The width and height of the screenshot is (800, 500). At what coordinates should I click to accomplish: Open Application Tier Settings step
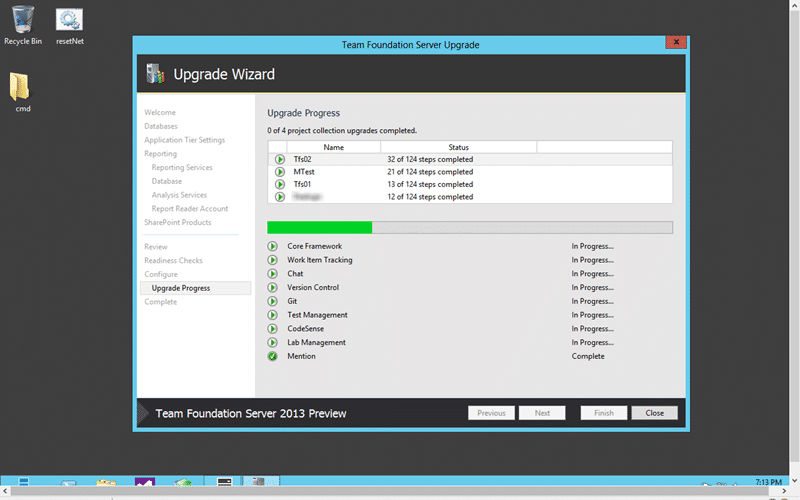click(184, 140)
